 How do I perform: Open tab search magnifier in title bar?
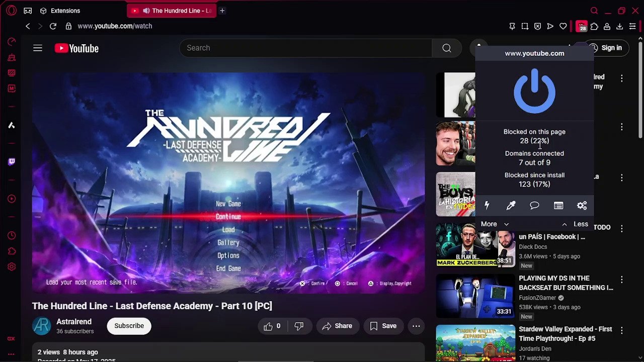click(x=594, y=11)
